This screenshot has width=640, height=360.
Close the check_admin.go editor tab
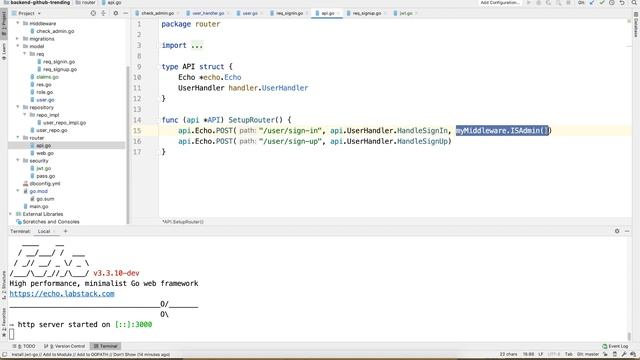point(178,13)
